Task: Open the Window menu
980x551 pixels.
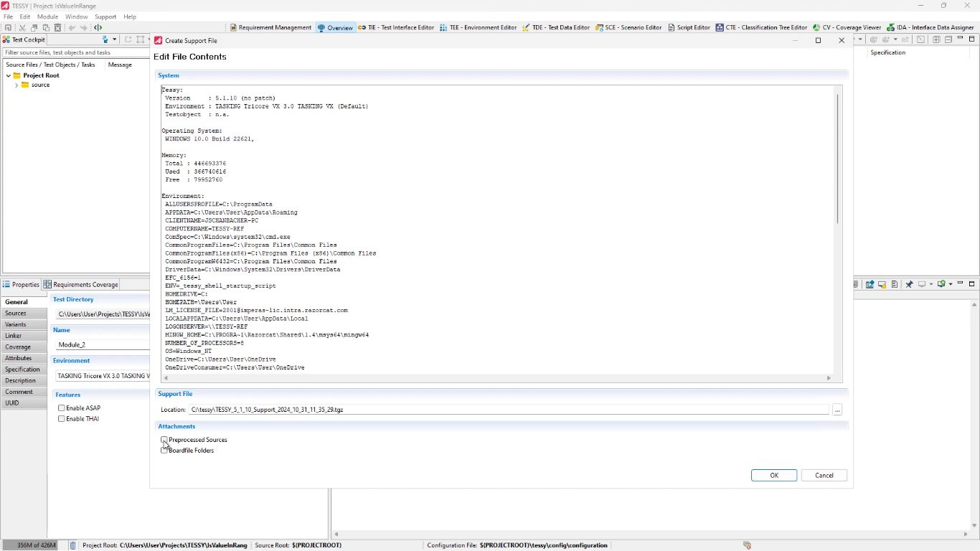Action: pyautogui.click(x=77, y=17)
